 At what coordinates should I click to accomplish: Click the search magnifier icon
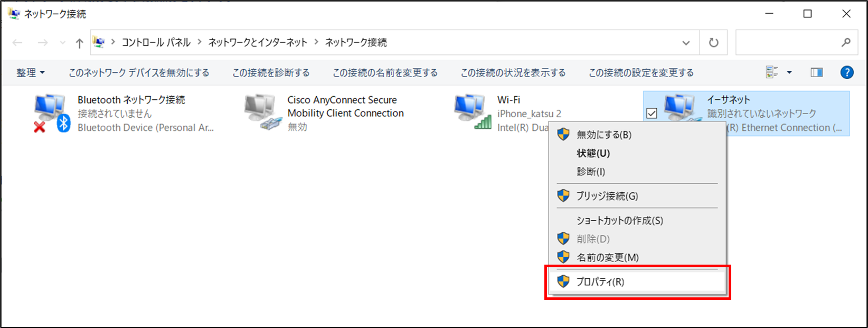[846, 42]
